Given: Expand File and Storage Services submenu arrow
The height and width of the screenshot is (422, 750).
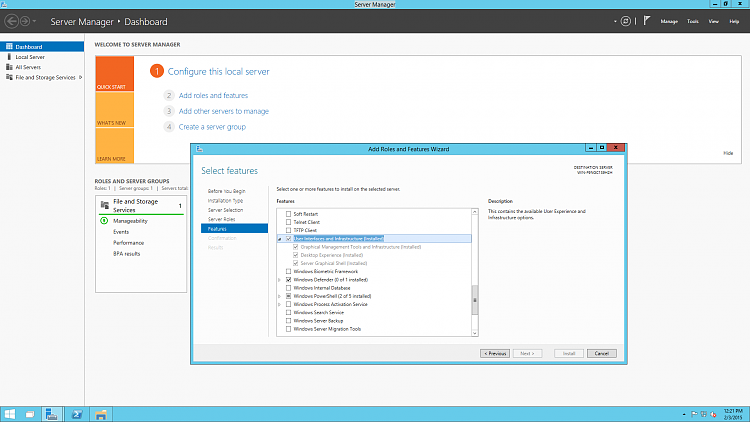Looking at the screenshot, I should coord(80,77).
